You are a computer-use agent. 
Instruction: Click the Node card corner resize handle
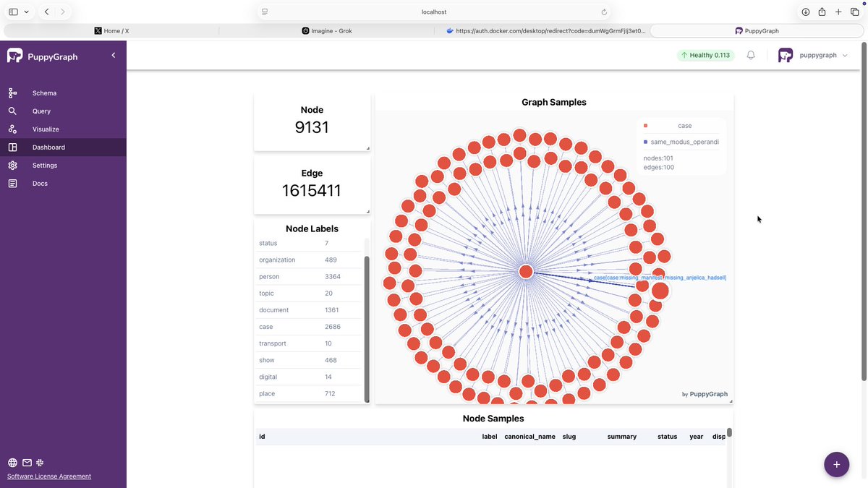pos(367,148)
